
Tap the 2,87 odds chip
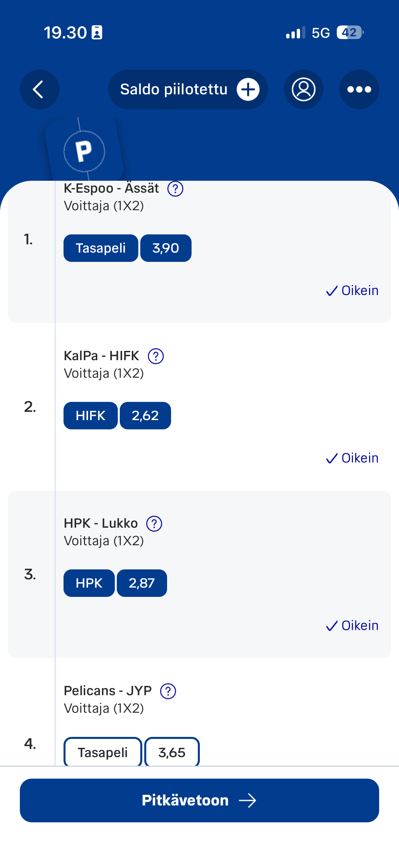142,583
